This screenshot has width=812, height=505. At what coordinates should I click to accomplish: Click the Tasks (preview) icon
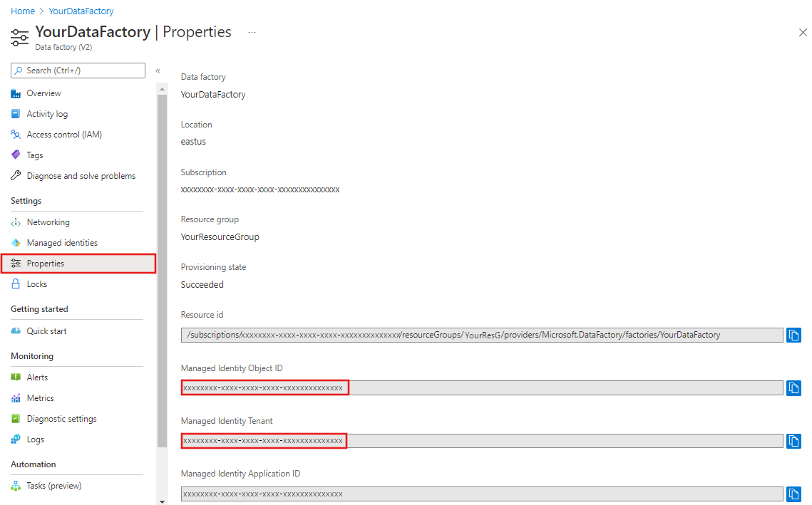tap(16, 486)
